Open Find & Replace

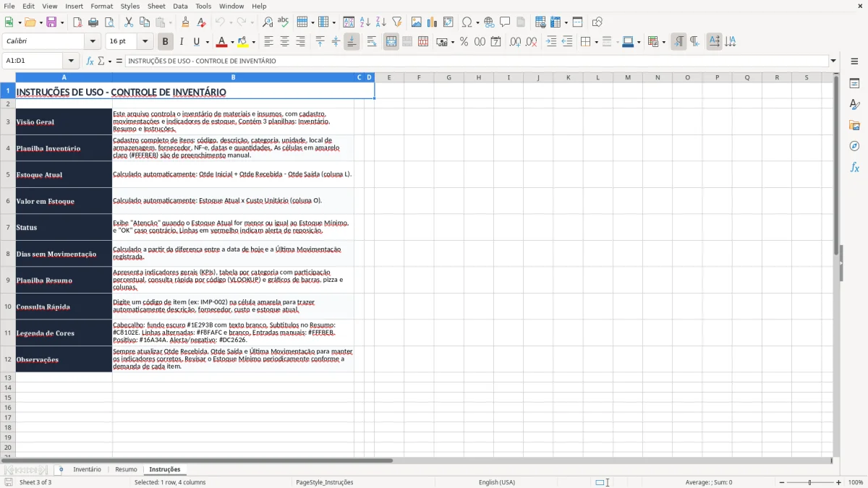(268, 22)
